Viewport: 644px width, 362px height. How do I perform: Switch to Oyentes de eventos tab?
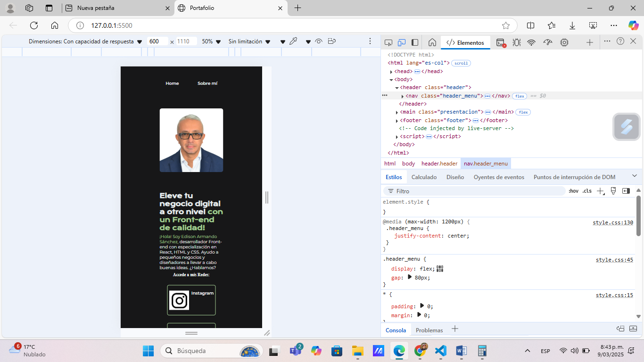pyautogui.click(x=499, y=177)
